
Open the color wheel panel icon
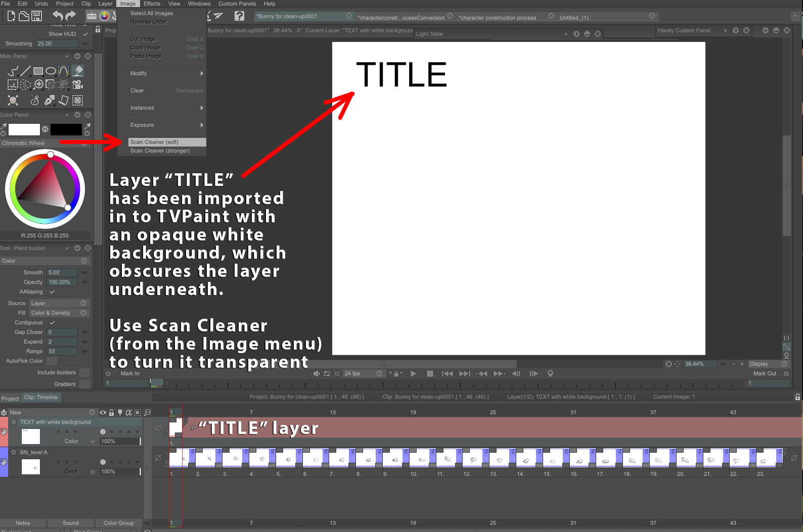tap(105, 16)
